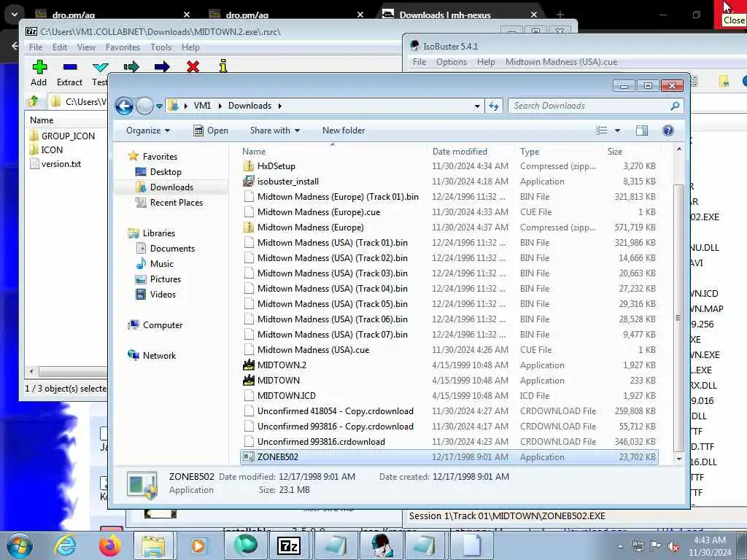Click the 7-Zip Add toolbar icon

coord(39,66)
